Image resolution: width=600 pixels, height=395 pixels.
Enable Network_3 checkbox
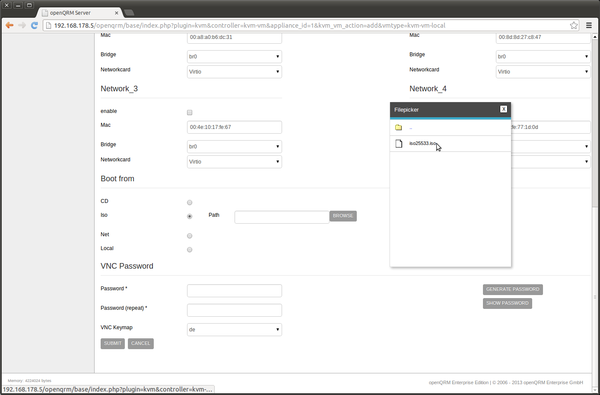coord(189,113)
